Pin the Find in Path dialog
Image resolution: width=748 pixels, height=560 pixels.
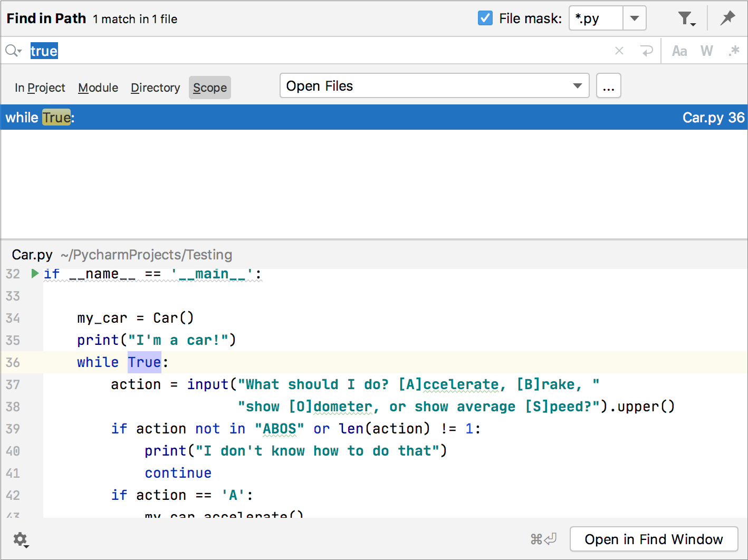727,17
